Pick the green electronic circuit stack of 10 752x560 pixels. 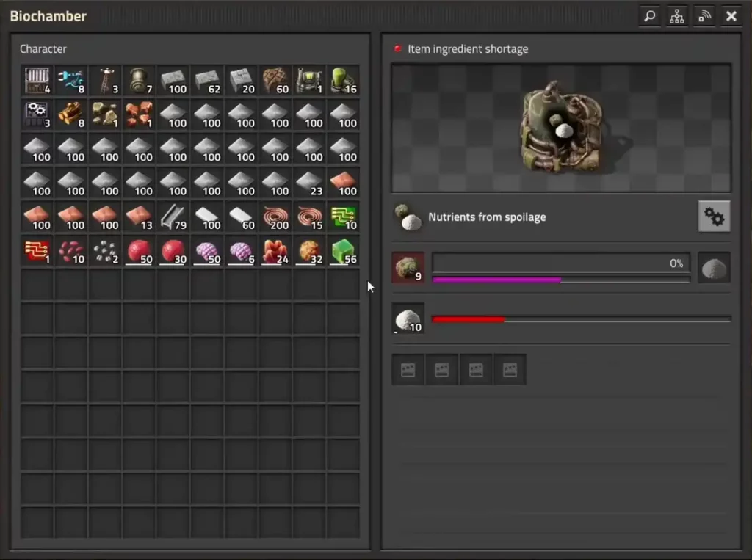[x=343, y=217]
